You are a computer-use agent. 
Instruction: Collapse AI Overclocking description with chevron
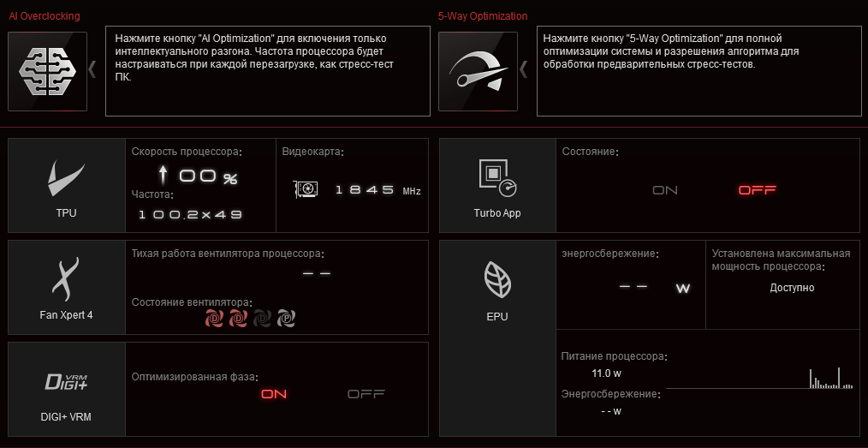pyautogui.click(x=92, y=70)
